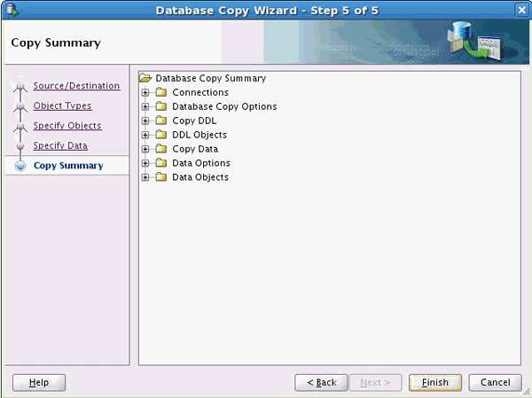Expand the Data Options node

coord(145,163)
